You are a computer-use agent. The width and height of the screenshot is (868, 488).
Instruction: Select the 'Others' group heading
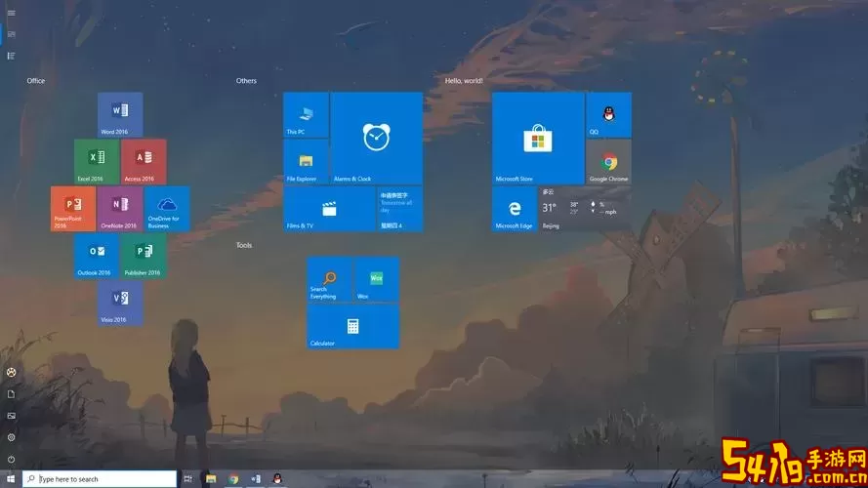pos(246,81)
